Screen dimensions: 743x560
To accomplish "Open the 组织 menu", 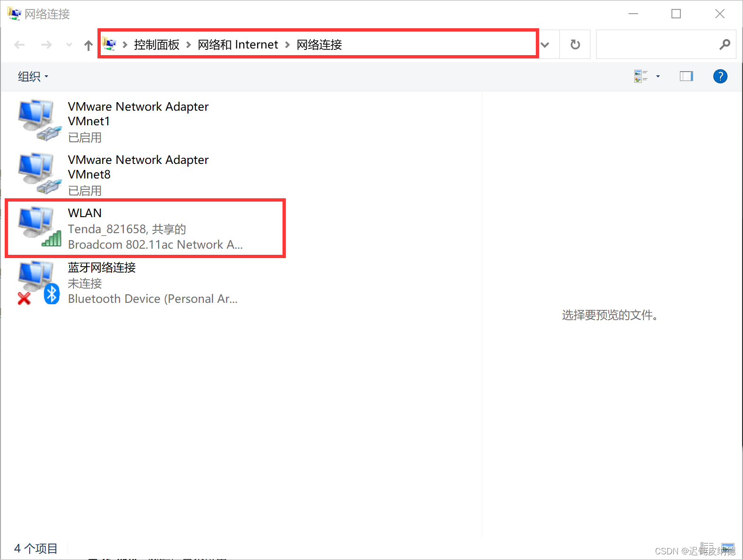I will tap(33, 76).
